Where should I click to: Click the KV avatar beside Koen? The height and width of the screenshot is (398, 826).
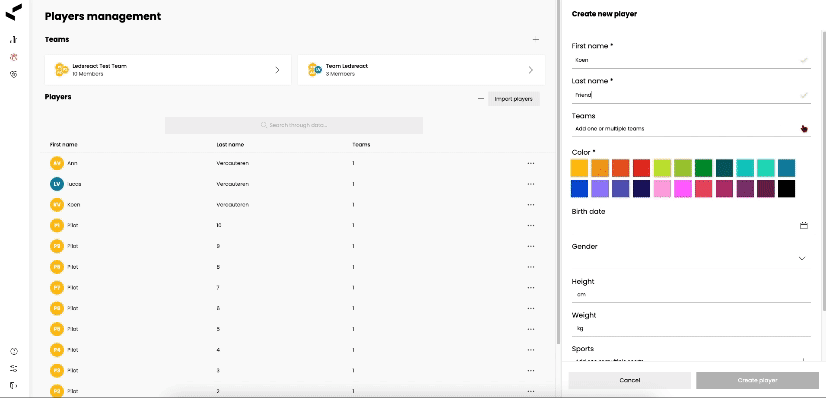tap(57, 205)
